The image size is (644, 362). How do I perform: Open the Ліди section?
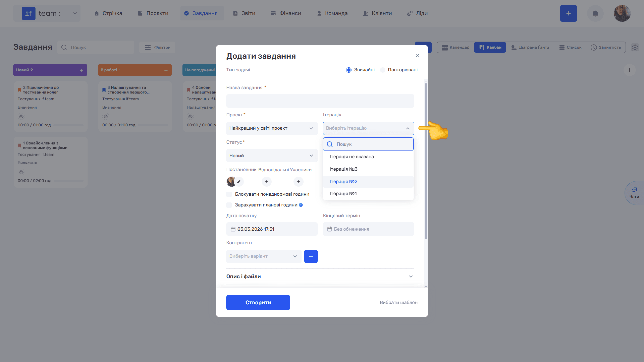point(417,13)
